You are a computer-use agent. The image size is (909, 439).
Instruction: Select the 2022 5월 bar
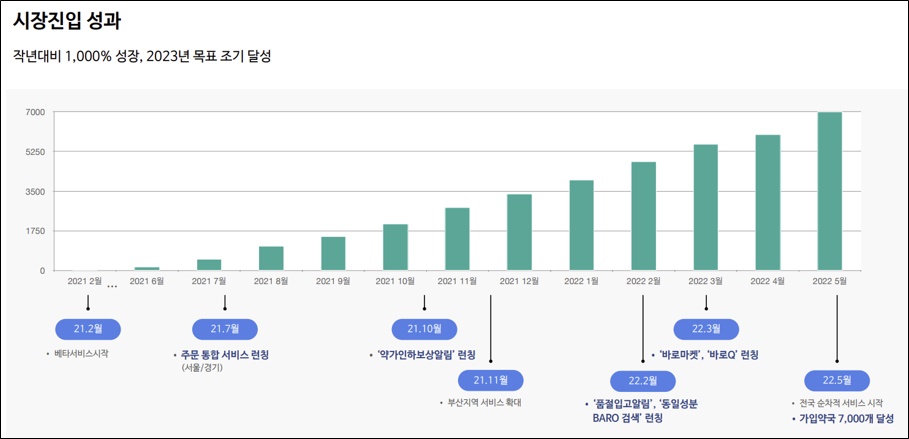coord(830,191)
